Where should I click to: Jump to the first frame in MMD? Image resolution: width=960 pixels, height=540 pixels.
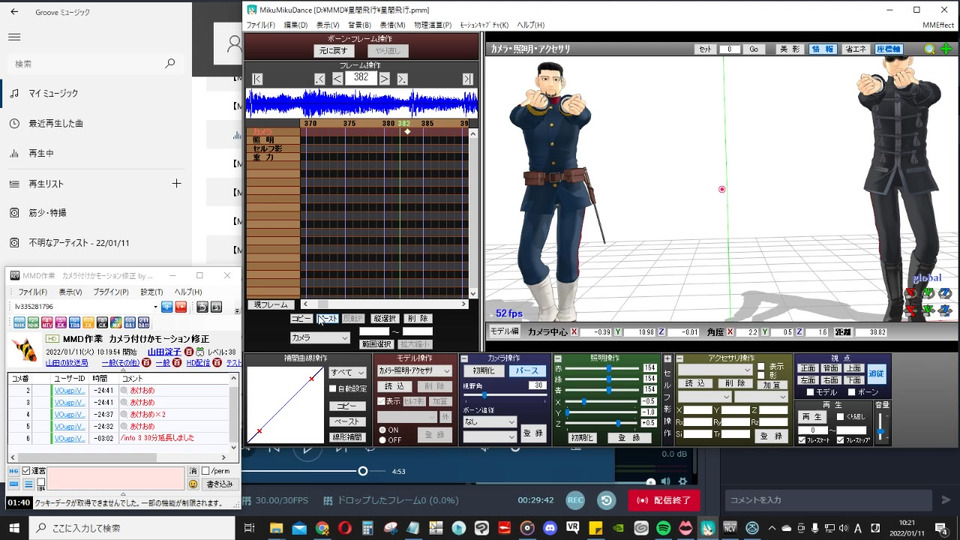coord(258,79)
